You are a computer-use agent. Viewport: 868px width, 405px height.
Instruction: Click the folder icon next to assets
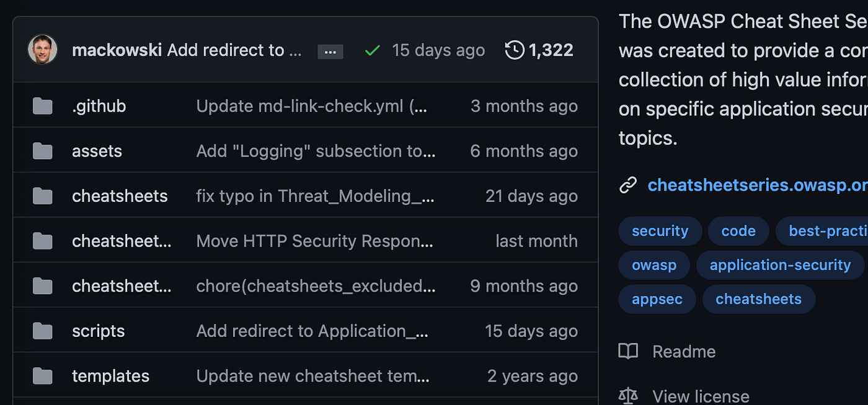click(x=42, y=150)
